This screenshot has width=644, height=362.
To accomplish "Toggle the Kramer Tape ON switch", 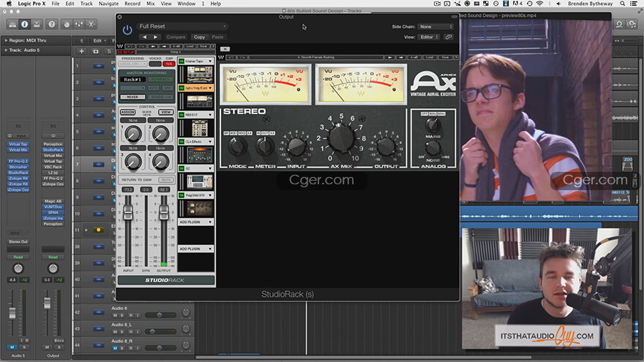I will (x=181, y=61).
